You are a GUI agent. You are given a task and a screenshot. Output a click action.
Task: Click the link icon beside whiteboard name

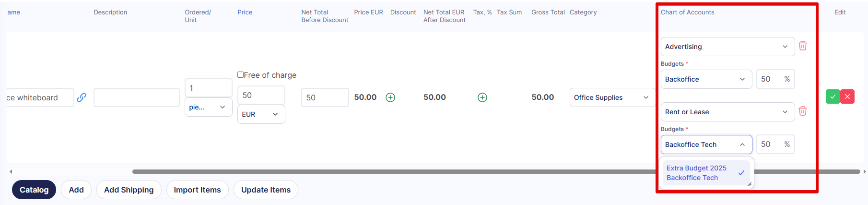tap(82, 97)
